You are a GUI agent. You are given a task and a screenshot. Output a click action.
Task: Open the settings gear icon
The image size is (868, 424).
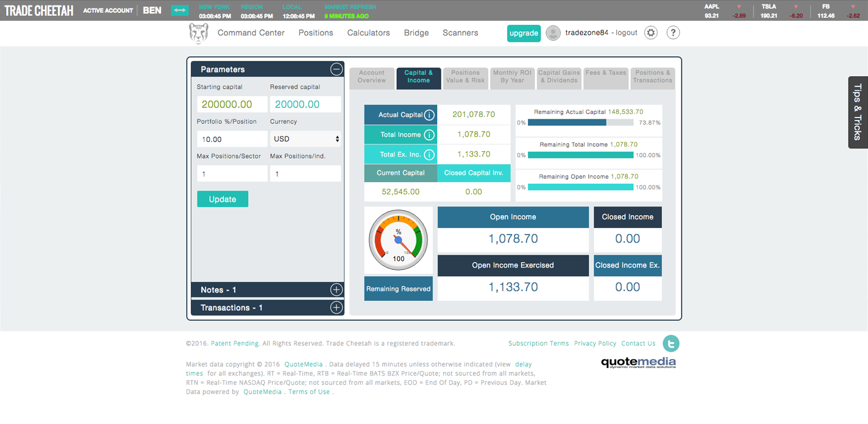(x=651, y=33)
